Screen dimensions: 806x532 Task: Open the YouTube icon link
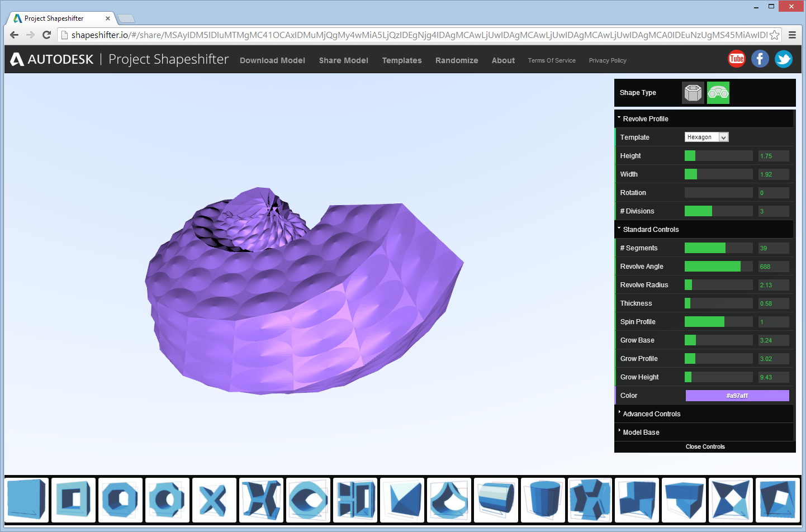[x=737, y=59]
